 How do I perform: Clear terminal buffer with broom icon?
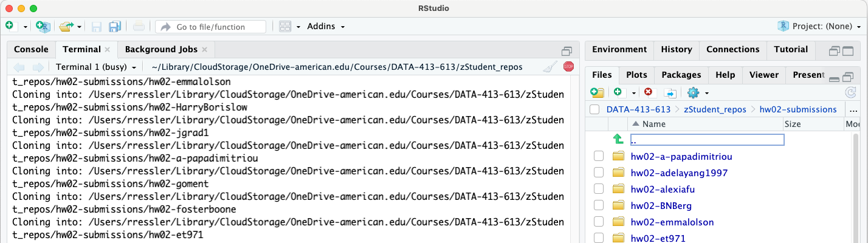click(549, 67)
